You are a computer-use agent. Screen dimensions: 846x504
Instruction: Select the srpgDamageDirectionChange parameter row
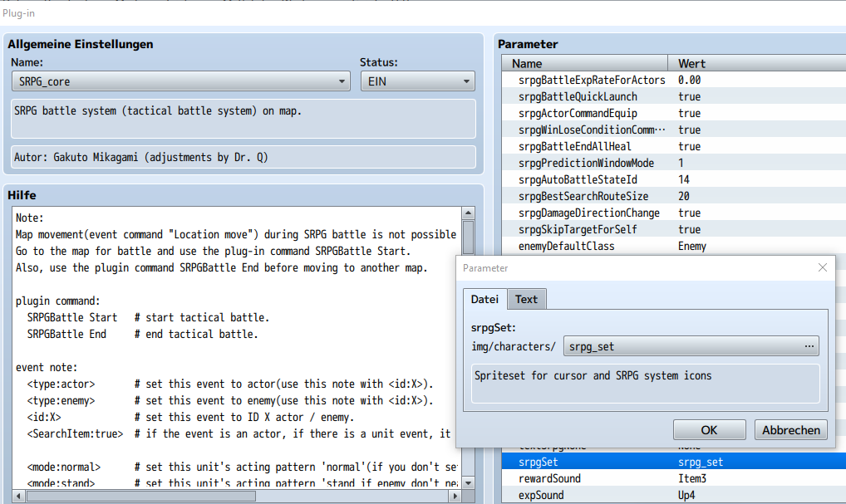tap(674, 213)
